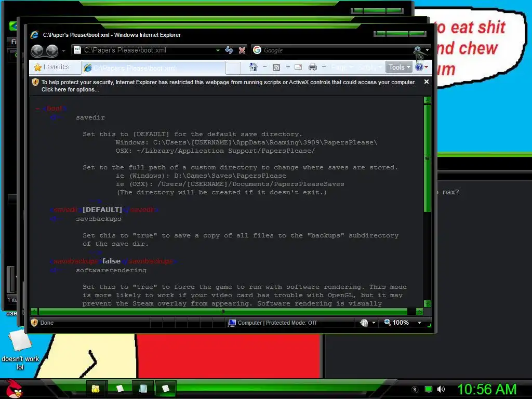Click the Forward navigation arrow
Viewport: 532px width, 399px height.
tap(52, 50)
